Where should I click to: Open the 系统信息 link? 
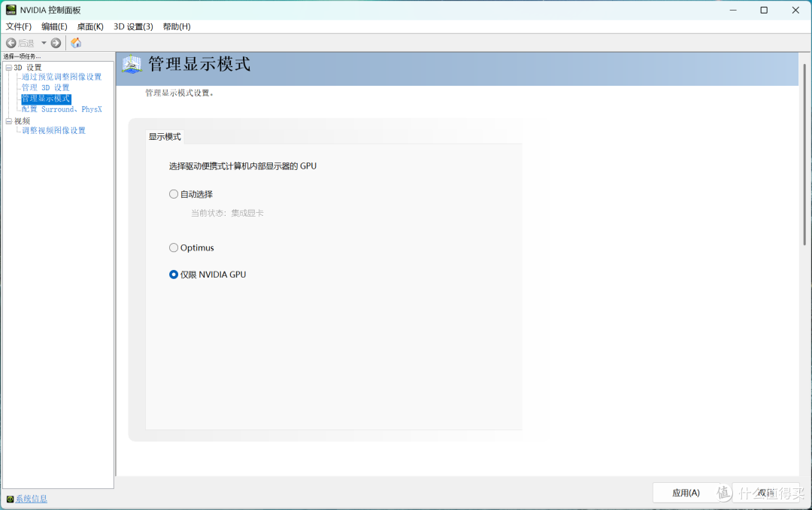tap(31, 499)
